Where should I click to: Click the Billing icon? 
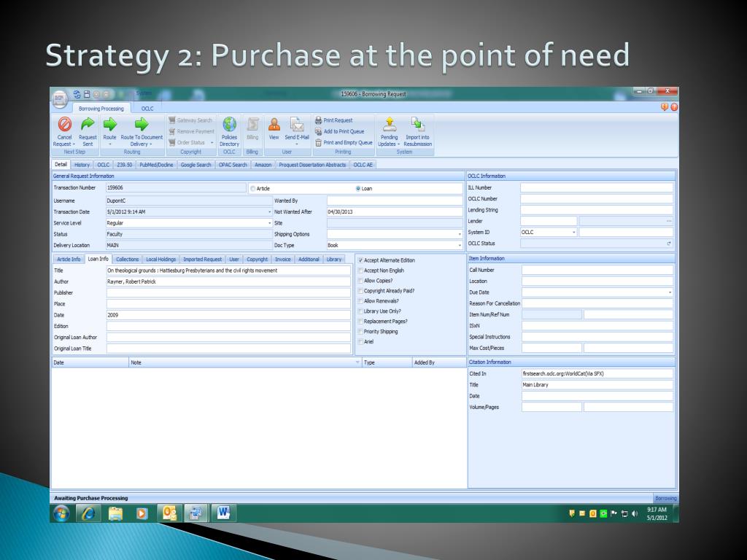[x=252, y=124]
